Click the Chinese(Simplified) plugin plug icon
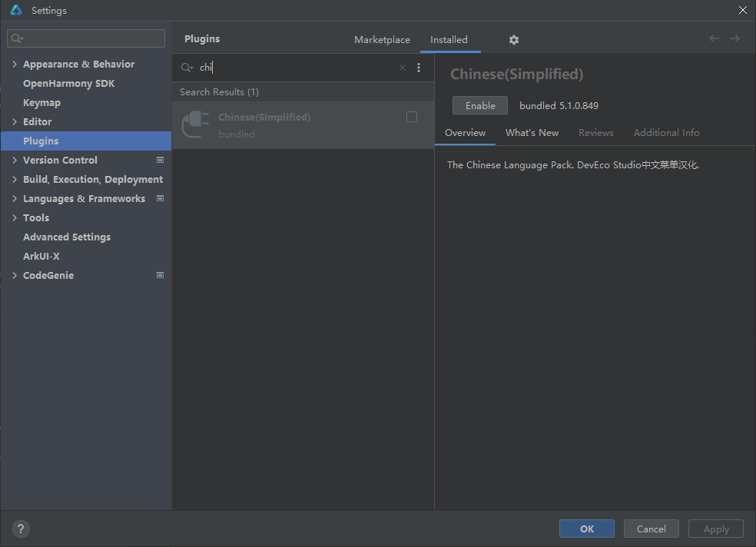Viewport: 756px width, 547px height. [195, 124]
